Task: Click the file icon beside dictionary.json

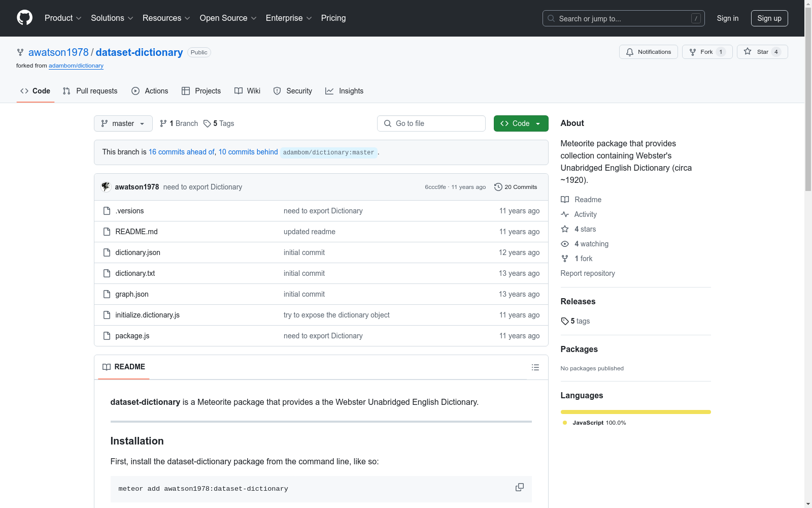Action: click(x=107, y=252)
